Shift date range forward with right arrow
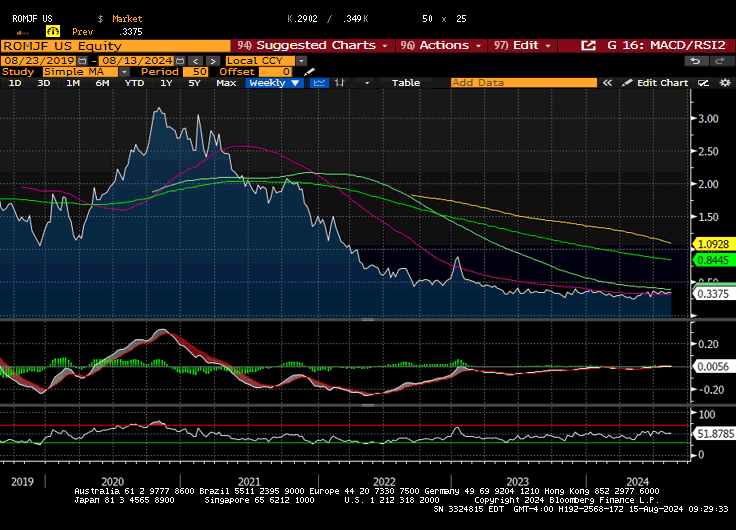 coord(213,61)
